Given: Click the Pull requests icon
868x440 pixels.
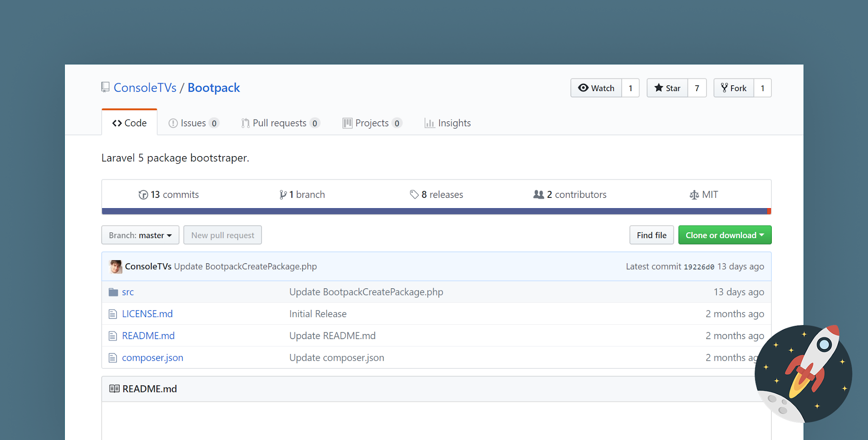Looking at the screenshot, I should coord(245,123).
